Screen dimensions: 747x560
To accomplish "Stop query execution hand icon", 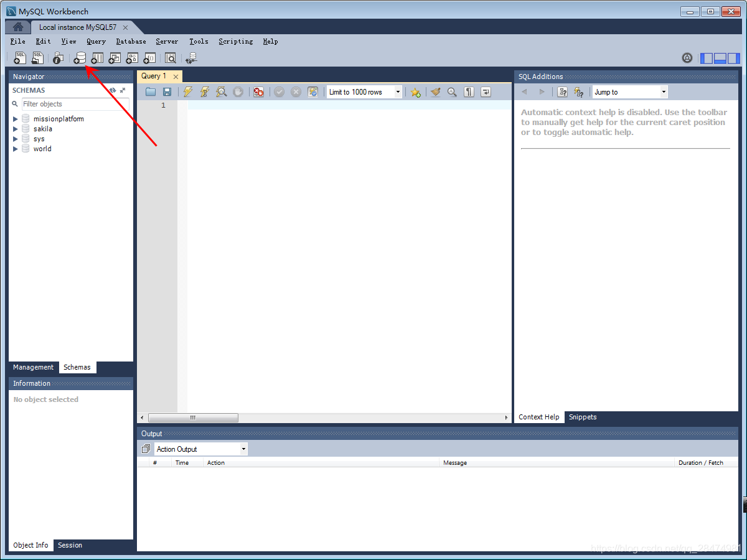I will pyautogui.click(x=238, y=91).
